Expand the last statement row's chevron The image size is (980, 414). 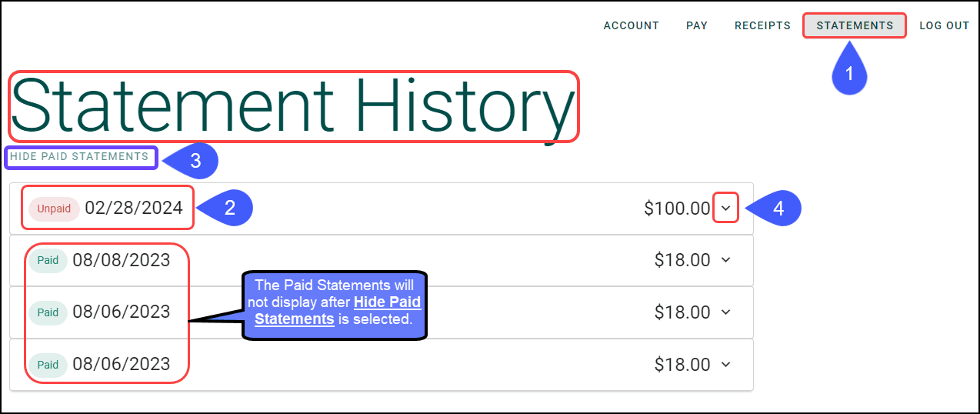tap(726, 364)
